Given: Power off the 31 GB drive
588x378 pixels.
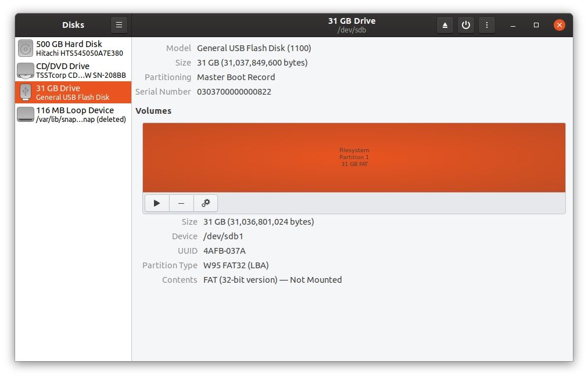Looking at the screenshot, I should [x=466, y=25].
